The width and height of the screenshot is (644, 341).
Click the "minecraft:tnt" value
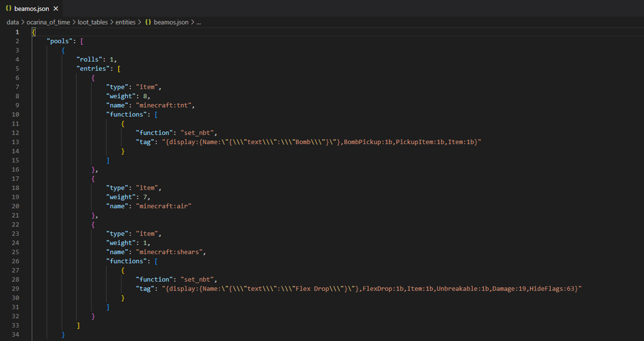point(163,105)
